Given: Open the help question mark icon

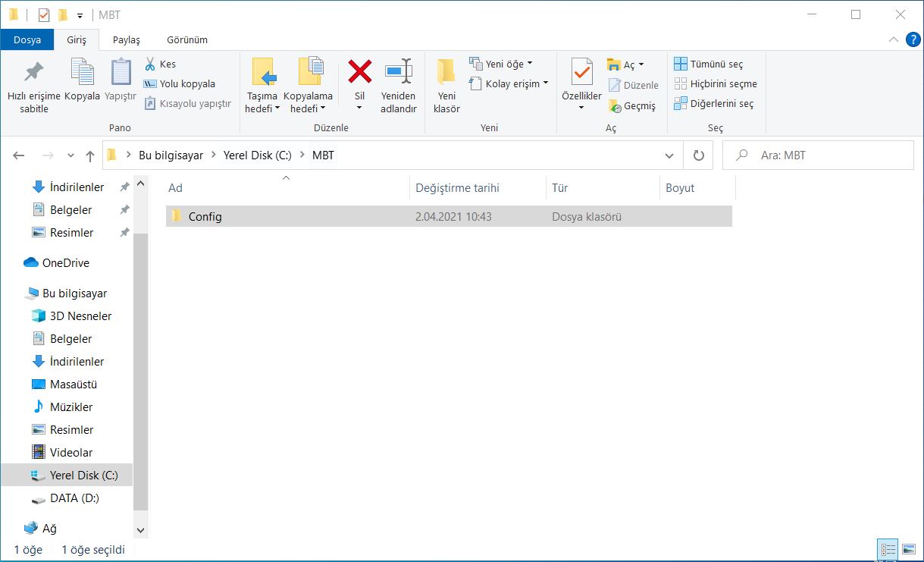Looking at the screenshot, I should click(x=913, y=39).
